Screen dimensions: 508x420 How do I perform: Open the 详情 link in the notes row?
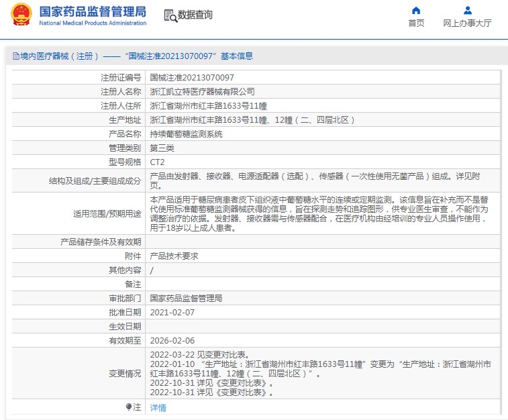(x=158, y=407)
